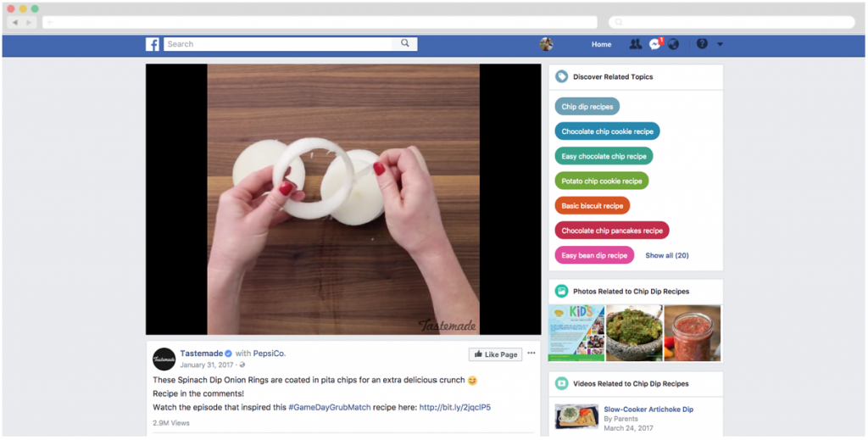The image size is (868, 440).
Task: Click the browser forward arrow
Action: tap(30, 22)
